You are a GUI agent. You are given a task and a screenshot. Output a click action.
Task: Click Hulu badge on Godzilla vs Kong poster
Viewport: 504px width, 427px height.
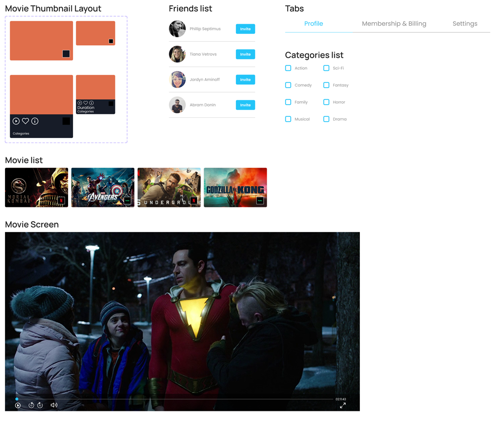coord(260,200)
